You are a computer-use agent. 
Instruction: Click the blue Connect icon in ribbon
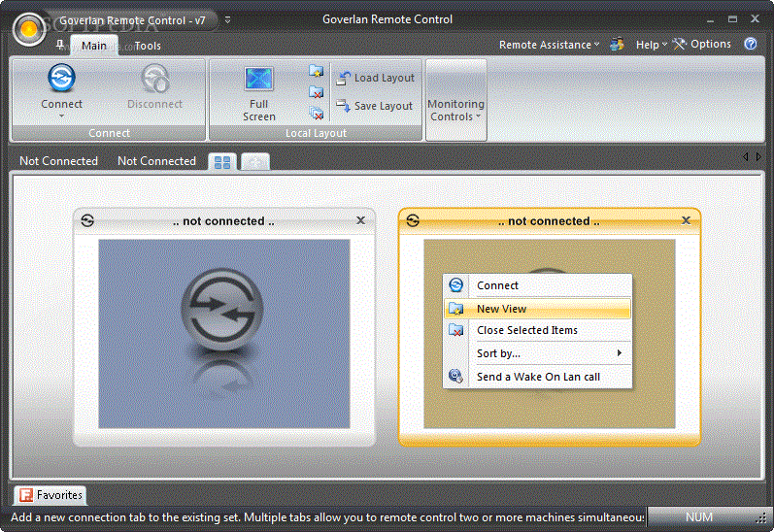pyautogui.click(x=62, y=78)
